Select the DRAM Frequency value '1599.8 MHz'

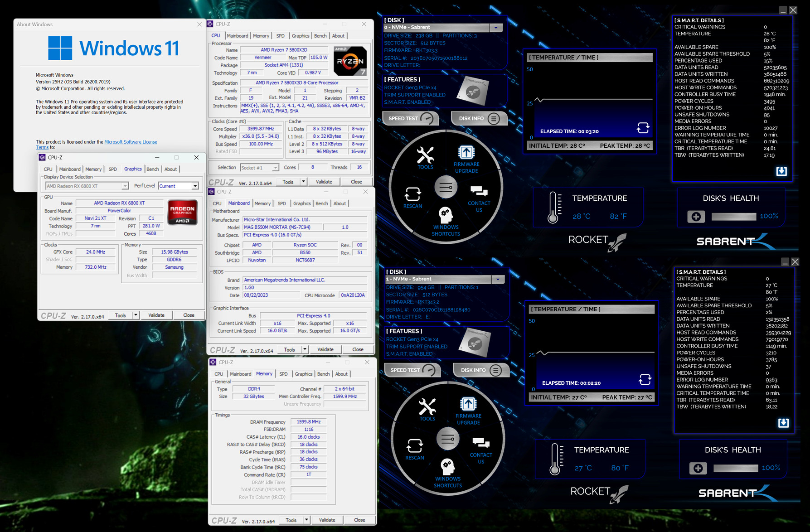[308, 422]
